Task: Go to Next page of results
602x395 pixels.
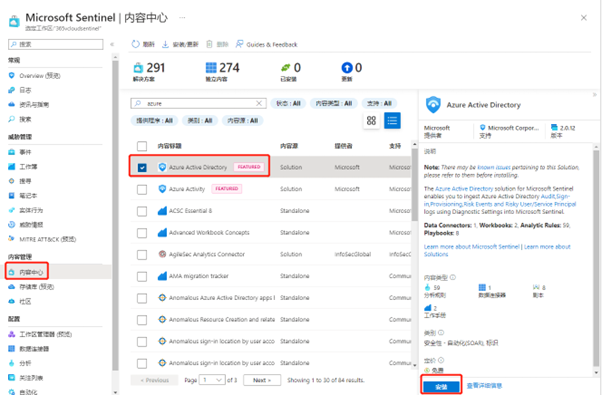Action: [262, 380]
